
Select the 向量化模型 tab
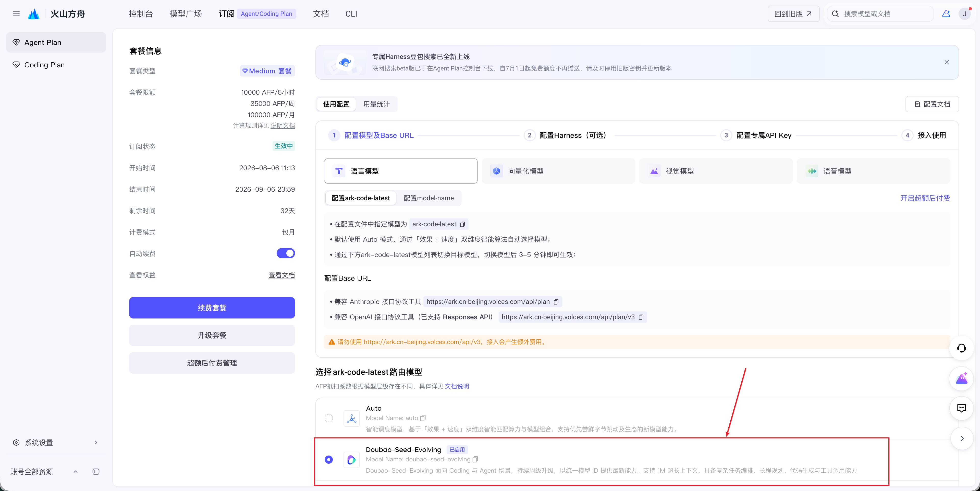coord(558,171)
